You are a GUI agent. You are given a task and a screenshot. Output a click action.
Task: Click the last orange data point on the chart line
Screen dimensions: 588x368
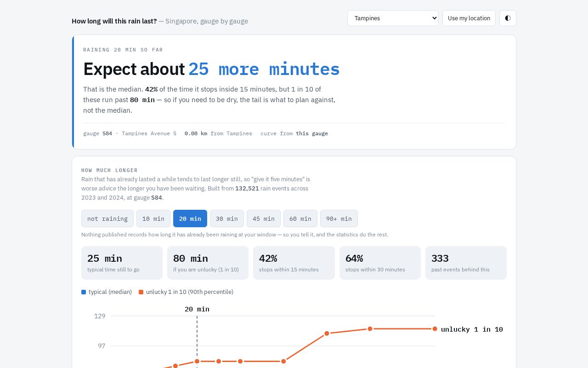435,329
